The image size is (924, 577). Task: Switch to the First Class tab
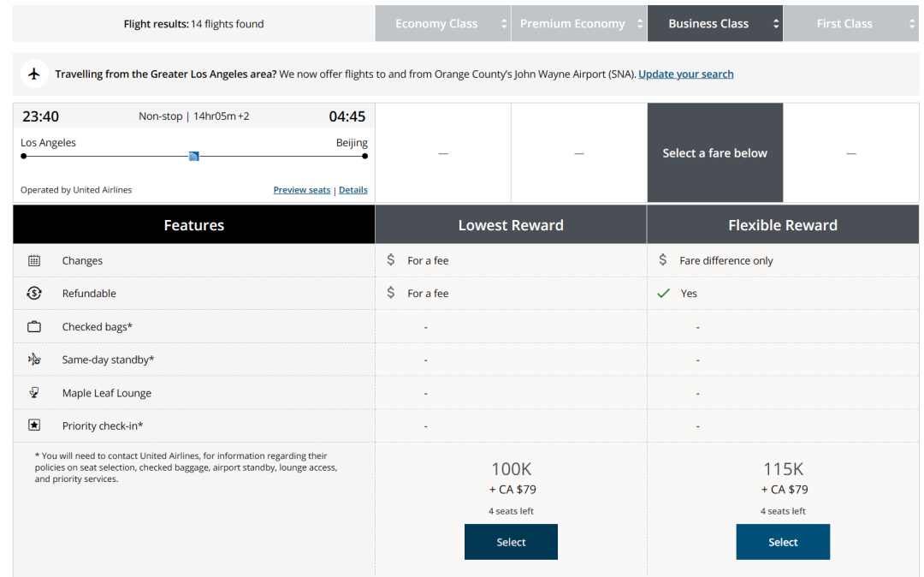coord(850,24)
